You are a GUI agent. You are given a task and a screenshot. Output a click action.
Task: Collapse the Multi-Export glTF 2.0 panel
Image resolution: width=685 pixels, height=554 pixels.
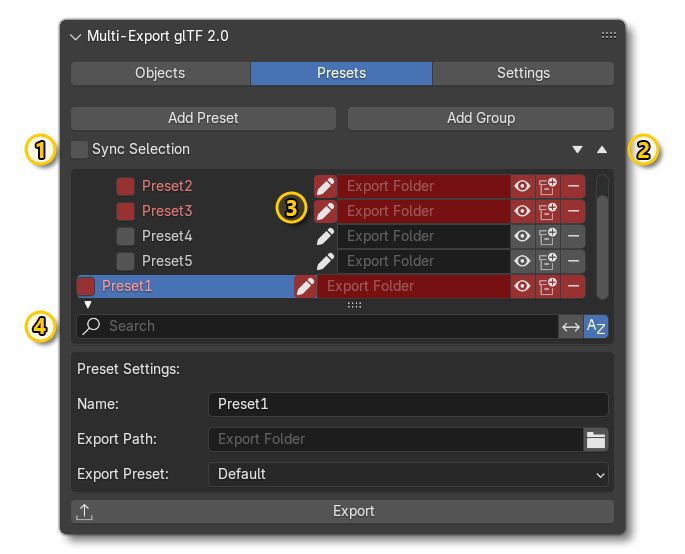pyautogui.click(x=76, y=37)
